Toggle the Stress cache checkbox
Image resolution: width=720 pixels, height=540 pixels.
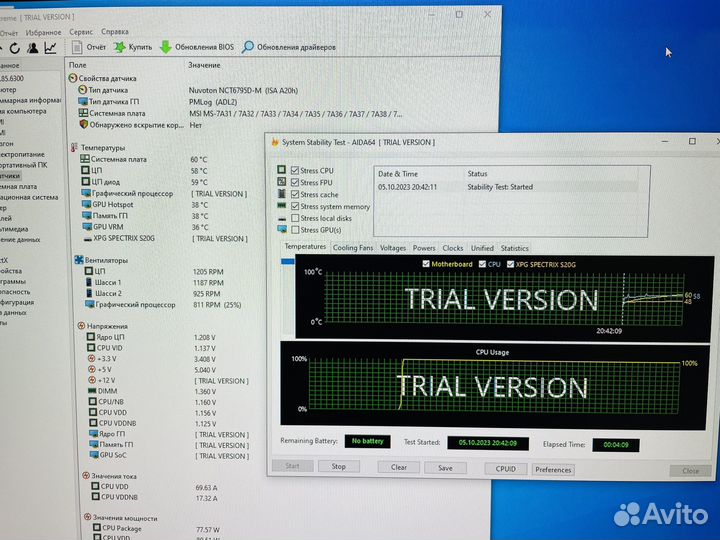(x=295, y=194)
